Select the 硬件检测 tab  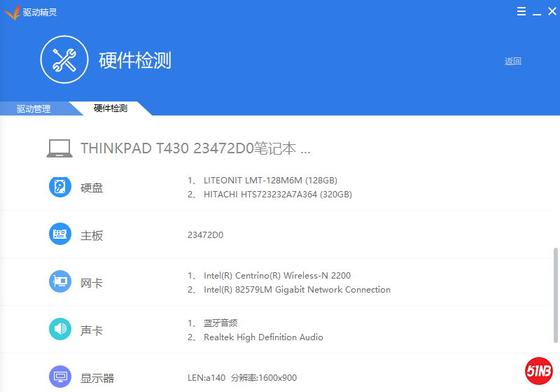(x=111, y=108)
